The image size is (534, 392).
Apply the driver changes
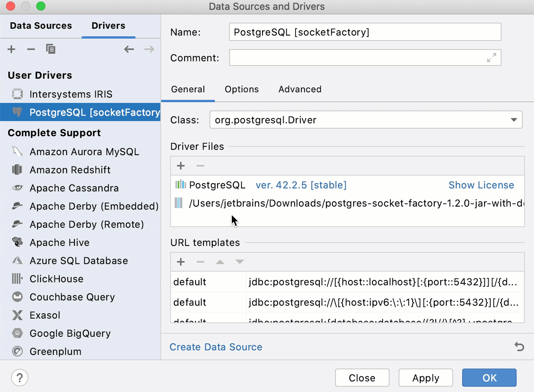pyautogui.click(x=425, y=378)
